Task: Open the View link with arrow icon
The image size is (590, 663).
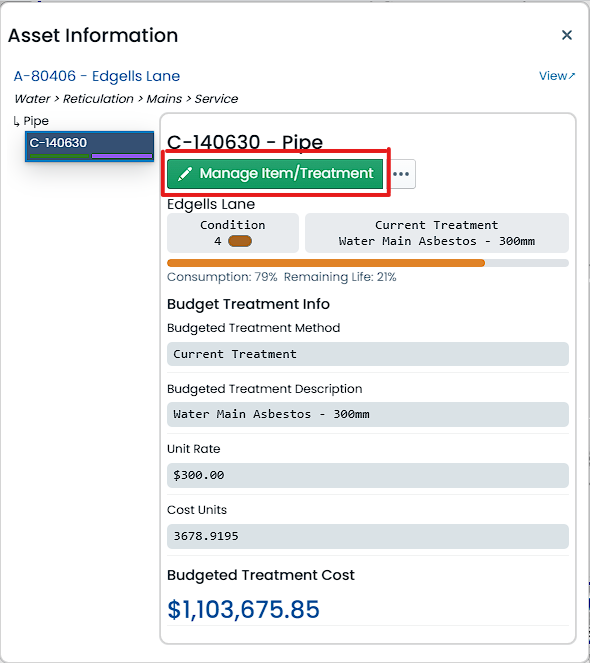Action: coord(557,76)
